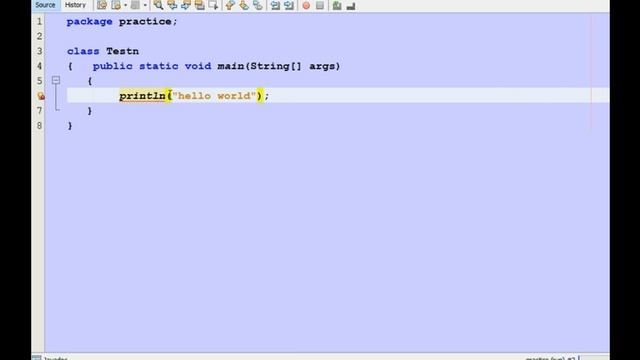Image resolution: width=640 pixels, height=360 pixels.
Task: Jump to Next Bookmark icon
Action: pyautogui.click(x=244, y=5)
